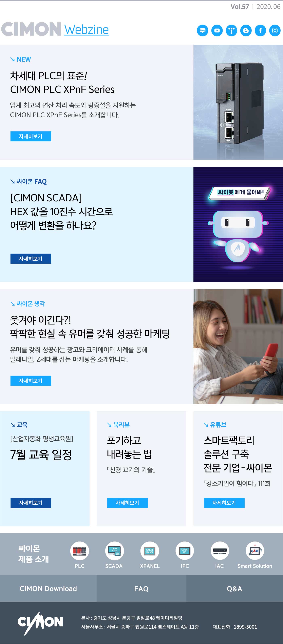Select the XPANEL product icon
The image size is (283, 644).
point(150,551)
